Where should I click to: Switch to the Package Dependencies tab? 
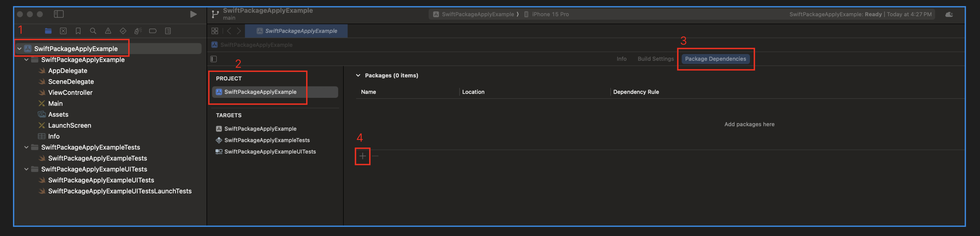point(715,59)
